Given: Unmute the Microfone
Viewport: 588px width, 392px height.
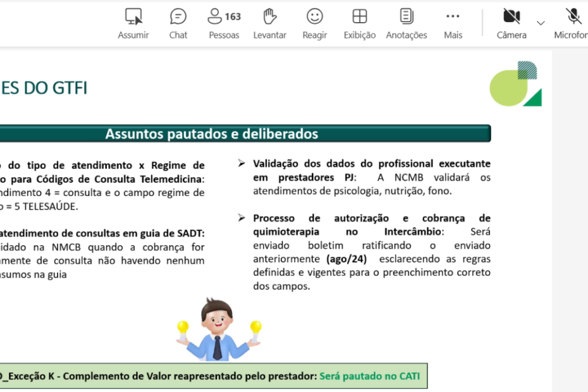Looking at the screenshot, I should coord(573,17).
